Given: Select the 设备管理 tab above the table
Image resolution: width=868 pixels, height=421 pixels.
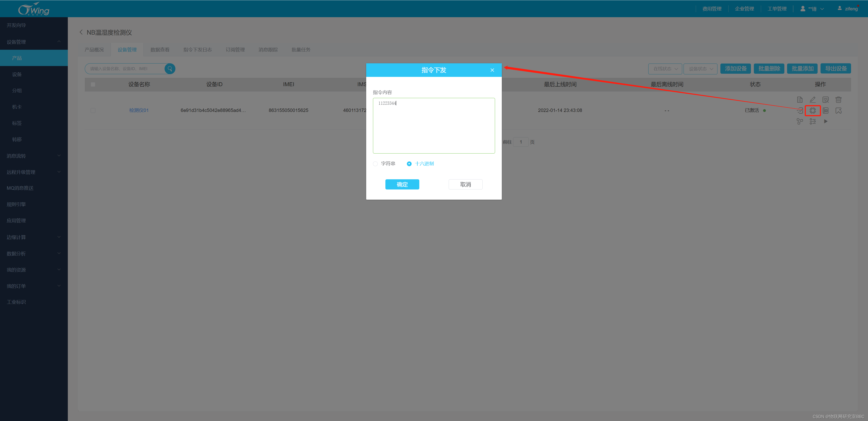Looking at the screenshot, I should 127,50.
